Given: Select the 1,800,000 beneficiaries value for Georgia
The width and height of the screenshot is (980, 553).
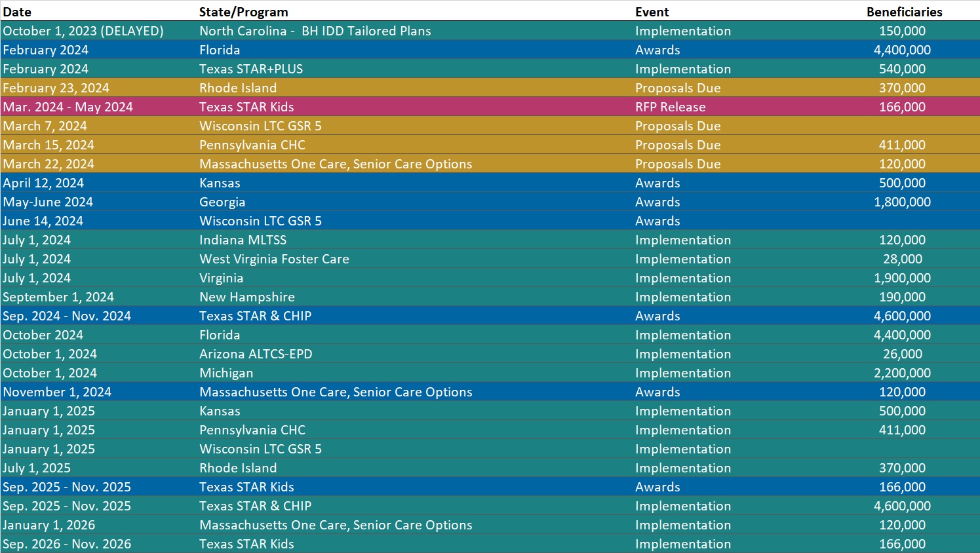Looking at the screenshot, I should point(902,202).
